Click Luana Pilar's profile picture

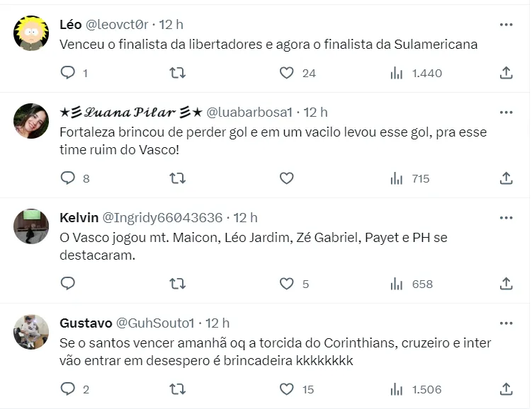pos(31,122)
